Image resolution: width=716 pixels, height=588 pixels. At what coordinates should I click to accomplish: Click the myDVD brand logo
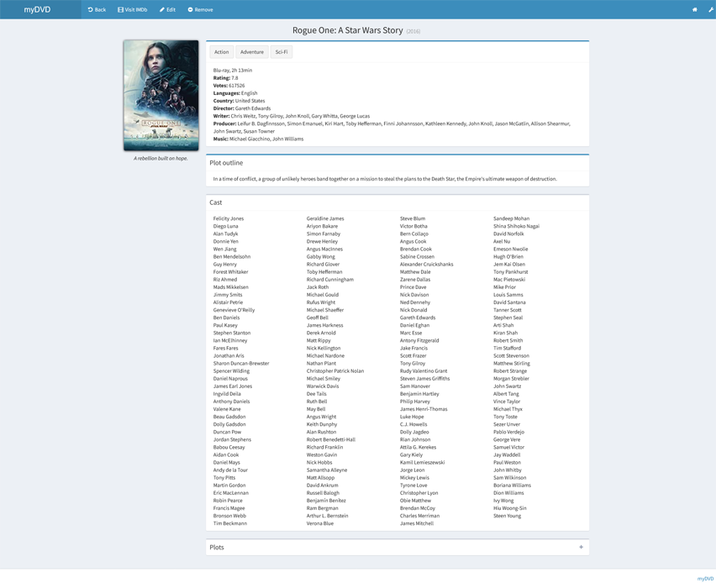(x=37, y=9)
